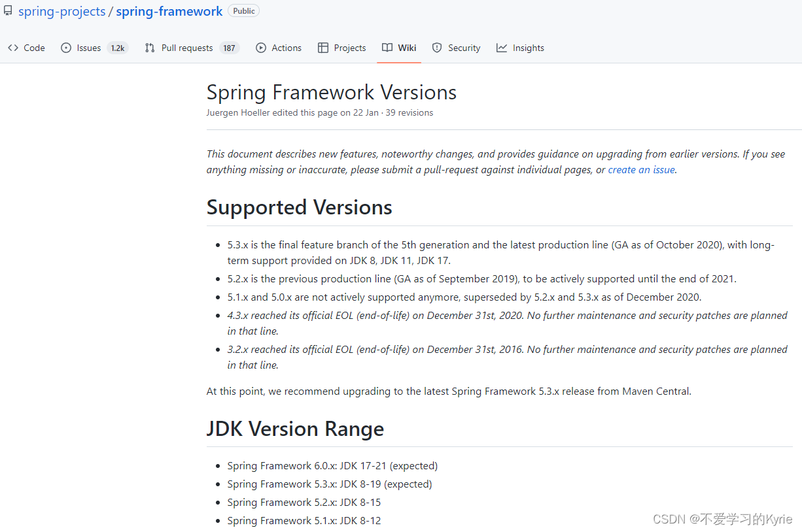This screenshot has height=532, width=802.
Task: Click the Projects board icon
Action: [x=323, y=47]
